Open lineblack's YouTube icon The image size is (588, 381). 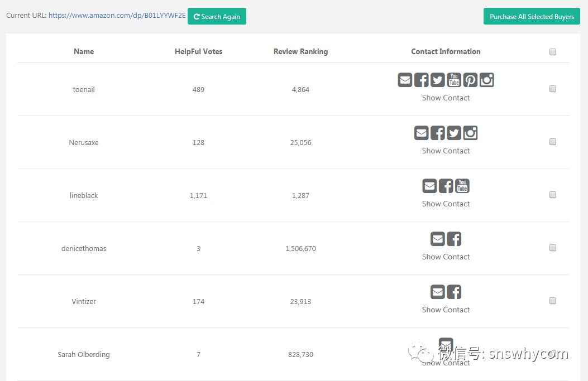[462, 186]
